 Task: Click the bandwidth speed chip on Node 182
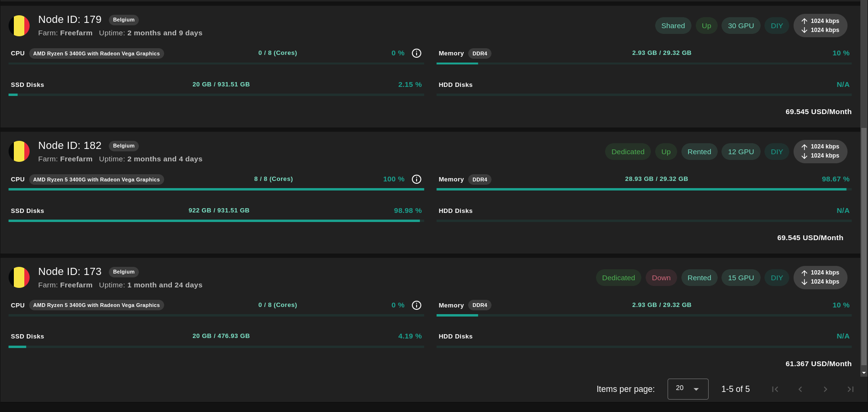pos(820,151)
